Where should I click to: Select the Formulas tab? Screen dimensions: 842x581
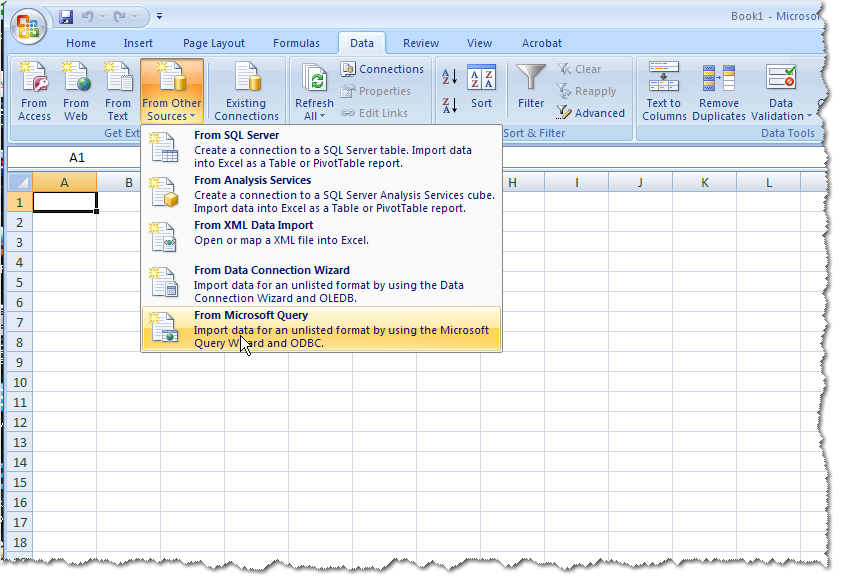(x=296, y=43)
